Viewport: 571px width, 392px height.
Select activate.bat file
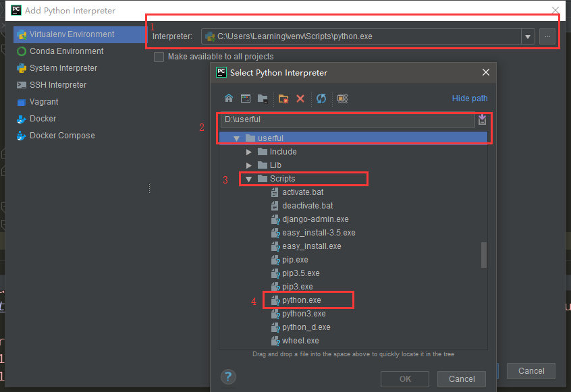[x=302, y=192]
